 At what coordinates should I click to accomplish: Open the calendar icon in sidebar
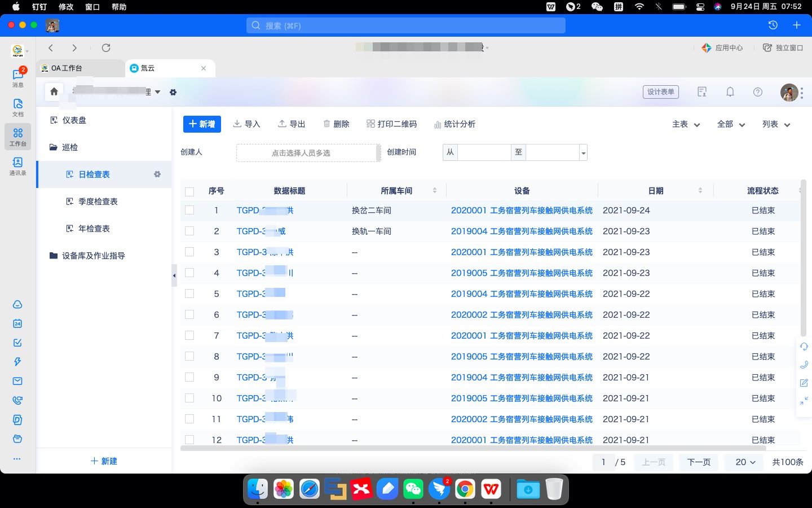click(17, 323)
